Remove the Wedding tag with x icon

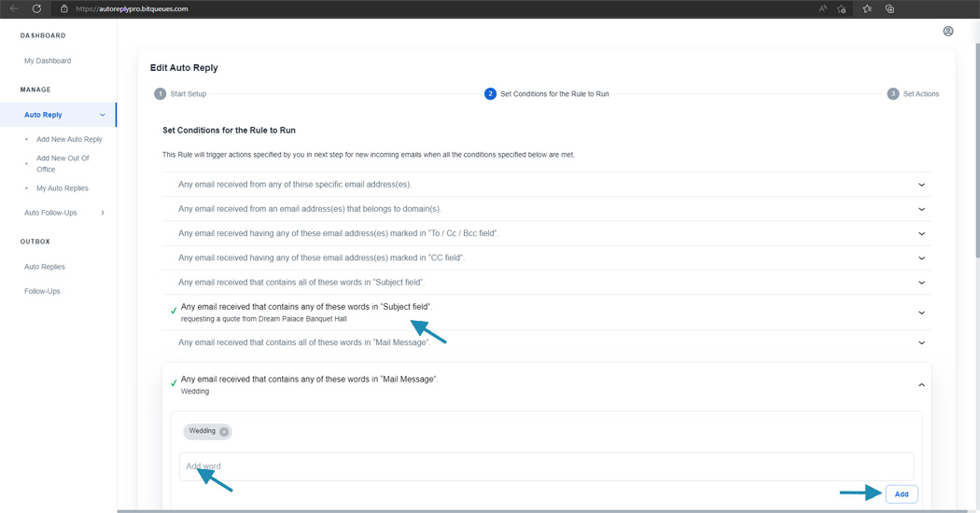pyautogui.click(x=224, y=432)
